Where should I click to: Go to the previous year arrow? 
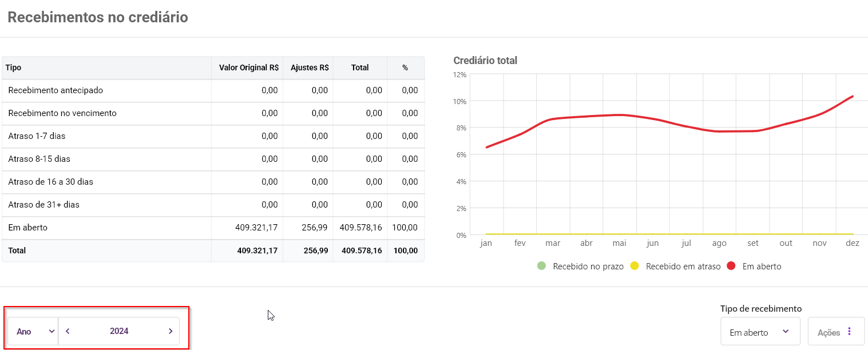(x=68, y=331)
